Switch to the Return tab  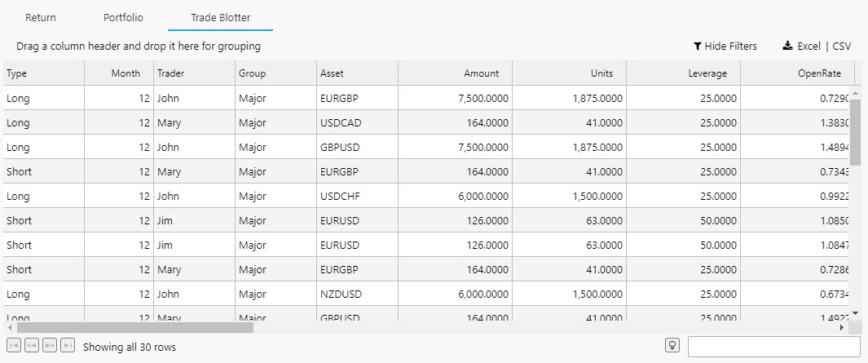[41, 17]
